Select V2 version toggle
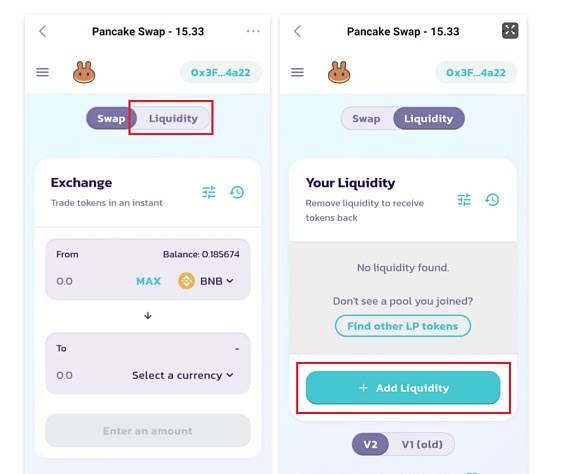563x474 pixels. (x=370, y=444)
